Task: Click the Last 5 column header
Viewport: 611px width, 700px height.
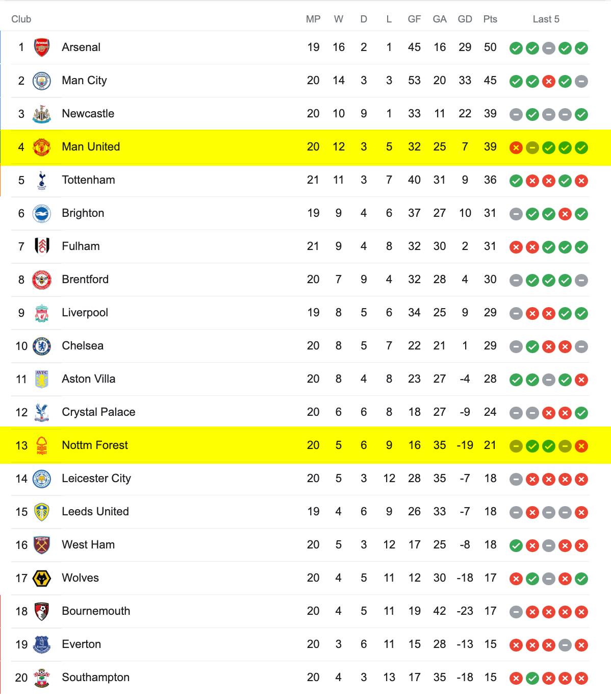Action: pyautogui.click(x=546, y=19)
